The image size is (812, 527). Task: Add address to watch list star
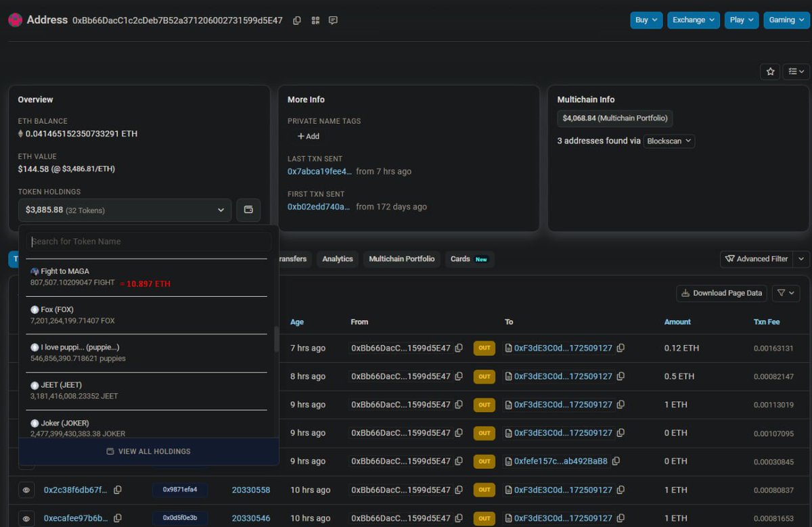(x=770, y=71)
